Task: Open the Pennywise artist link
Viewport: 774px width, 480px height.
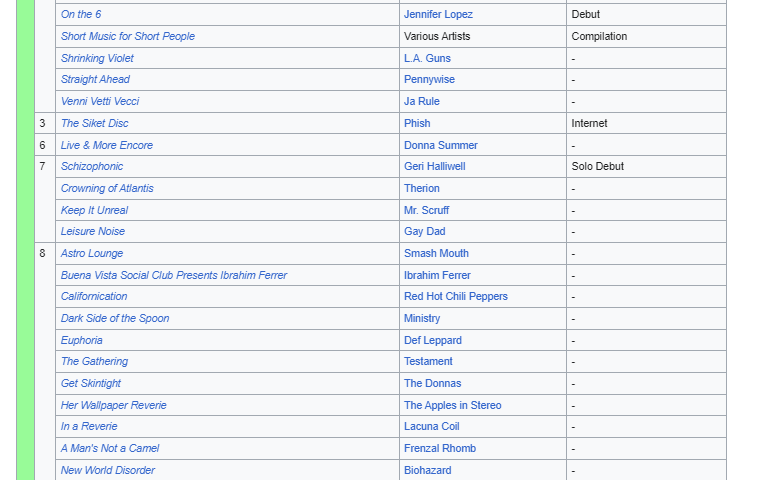Action: (x=429, y=80)
